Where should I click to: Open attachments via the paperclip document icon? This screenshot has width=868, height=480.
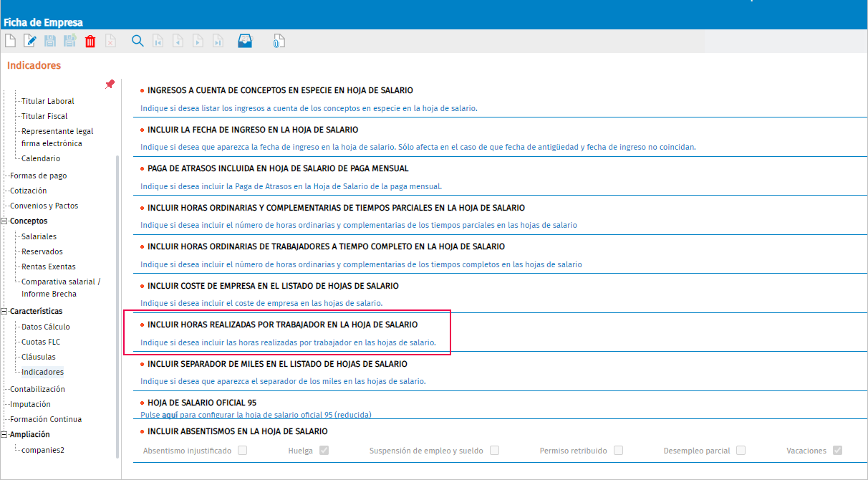[x=279, y=42]
